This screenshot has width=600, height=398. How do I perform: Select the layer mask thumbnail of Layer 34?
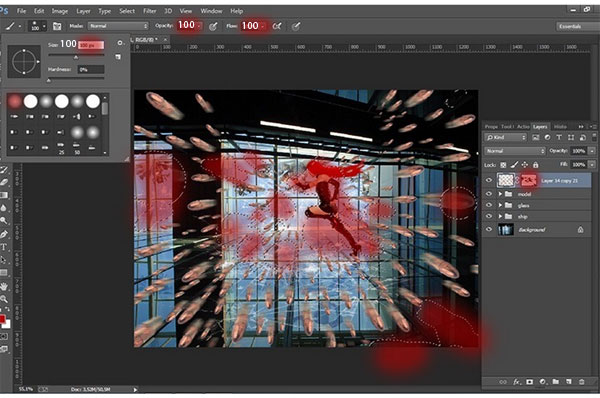(528, 180)
